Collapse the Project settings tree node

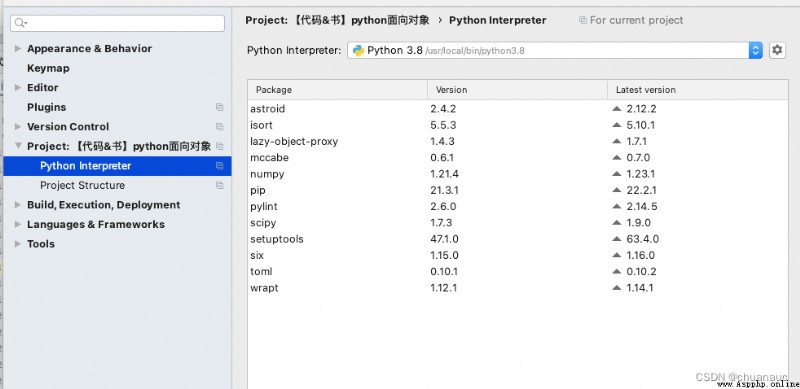18,146
